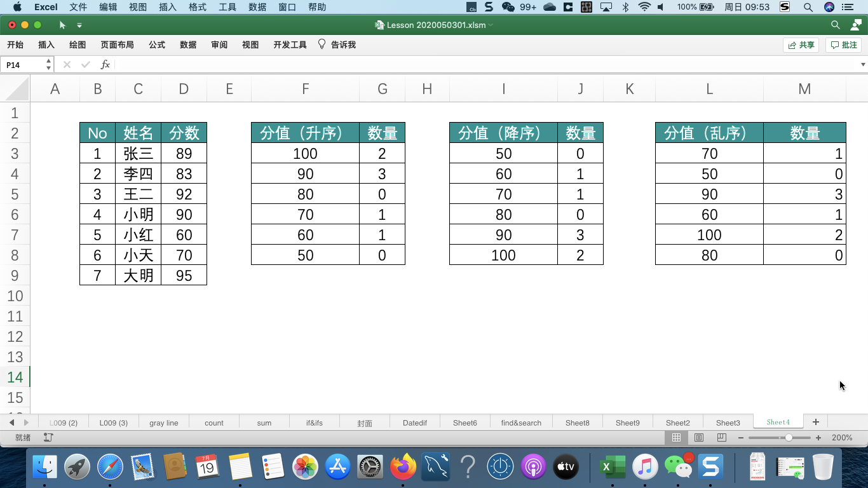Open the 插入 ribbon tab

point(46,44)
